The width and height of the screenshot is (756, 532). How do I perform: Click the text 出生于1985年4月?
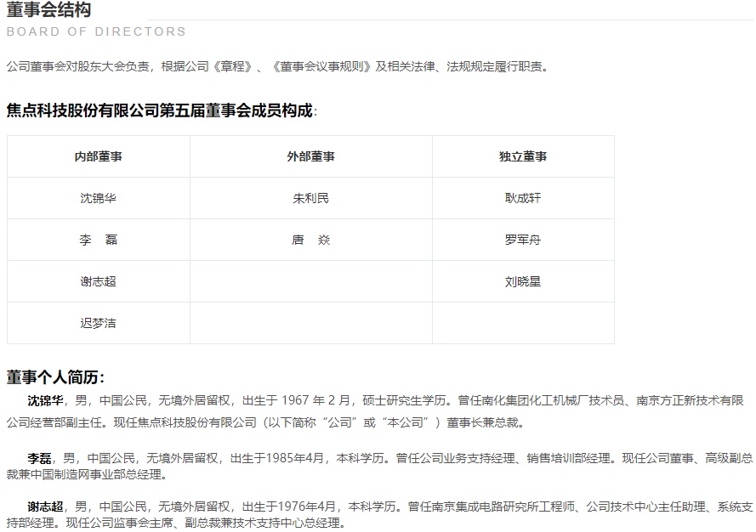276,458
